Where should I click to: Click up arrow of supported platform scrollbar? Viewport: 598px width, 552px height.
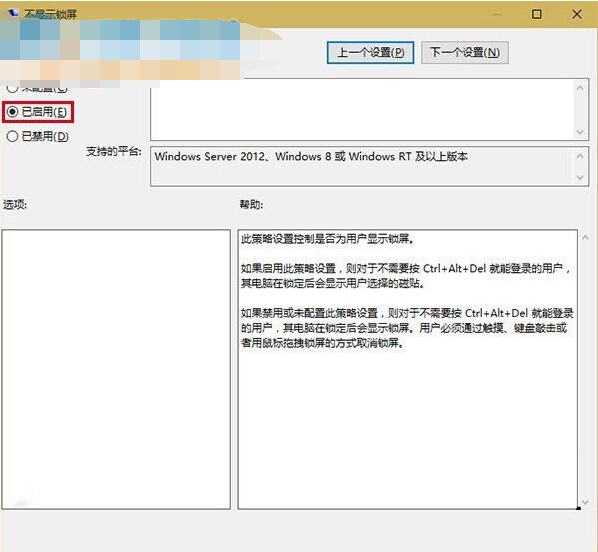tap(580, 156)
